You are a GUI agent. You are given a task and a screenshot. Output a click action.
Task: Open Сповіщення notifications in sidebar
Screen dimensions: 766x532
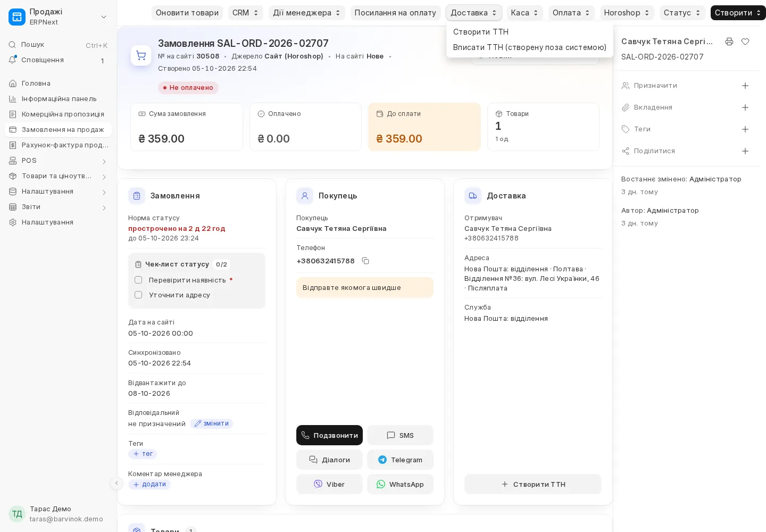[58, 60]
